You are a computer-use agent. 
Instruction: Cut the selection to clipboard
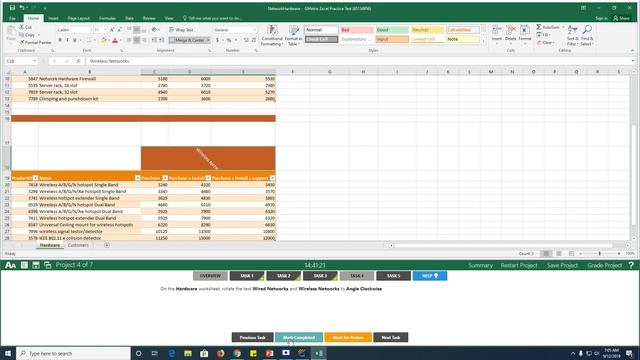coord(26,27)
